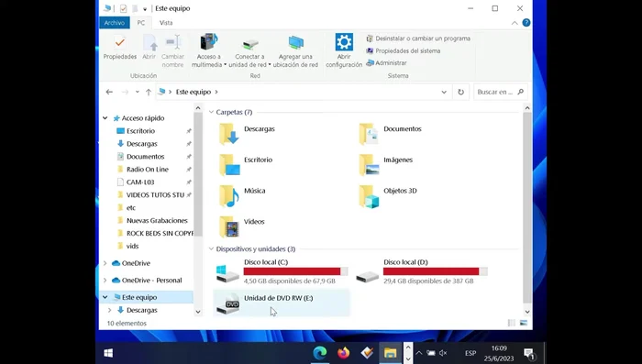Open the Acceso a multimedia icon
Image resolution: width=642 pixels, height=364 pixels.
click(208, 42)
